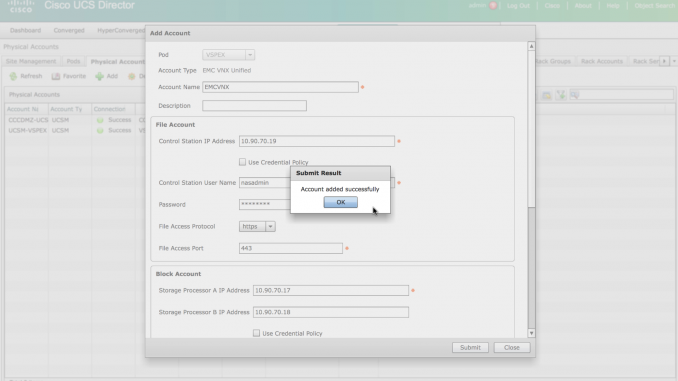Tick Use Credential Policy under Block Account
The width and height of the screenshot is (678, 381).
point(256,333)
